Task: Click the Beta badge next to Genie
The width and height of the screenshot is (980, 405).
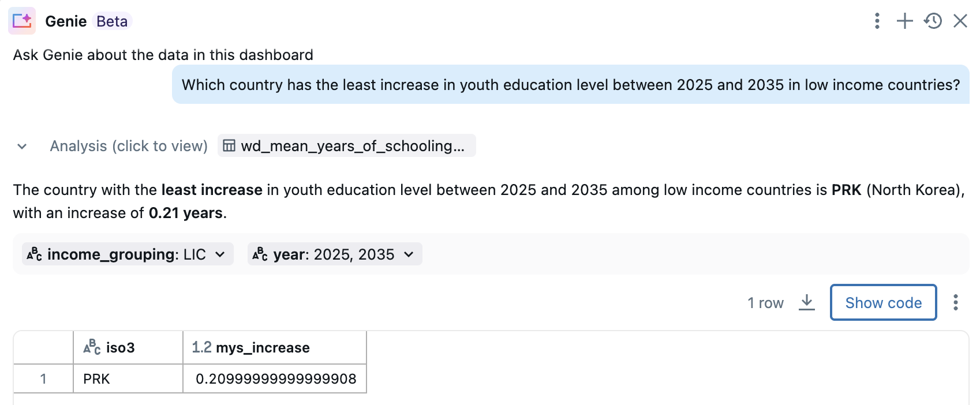Action: click(112, 21)
